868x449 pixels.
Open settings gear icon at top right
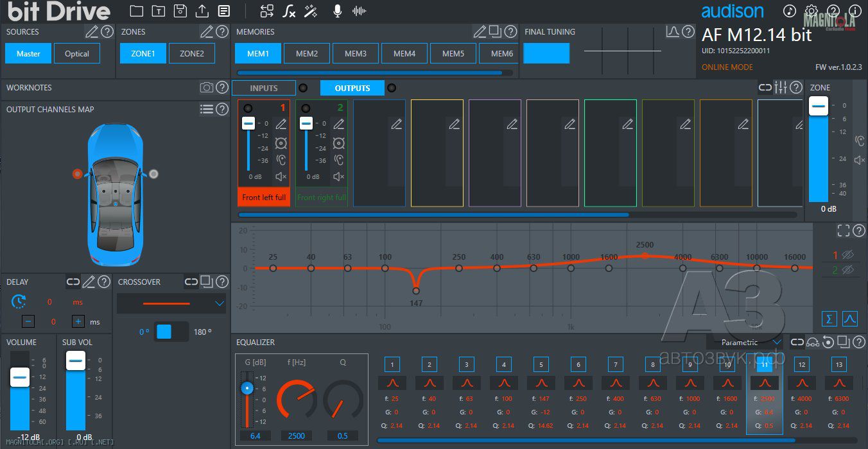812,11
